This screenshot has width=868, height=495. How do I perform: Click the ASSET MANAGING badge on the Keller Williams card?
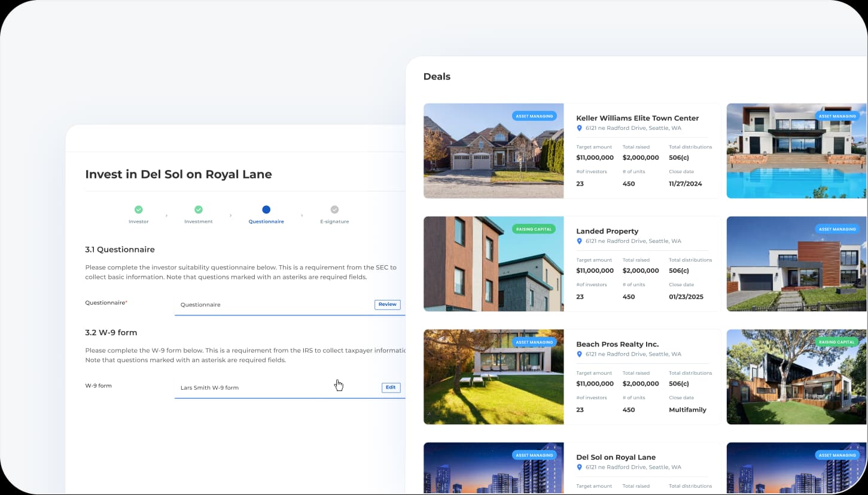(534, 116)
